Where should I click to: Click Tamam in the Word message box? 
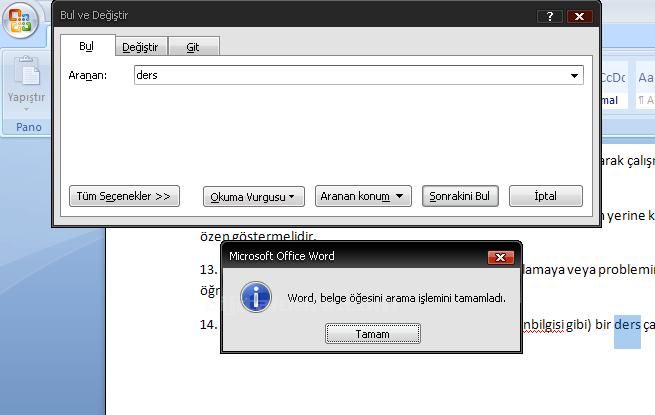tap(373, 334)
